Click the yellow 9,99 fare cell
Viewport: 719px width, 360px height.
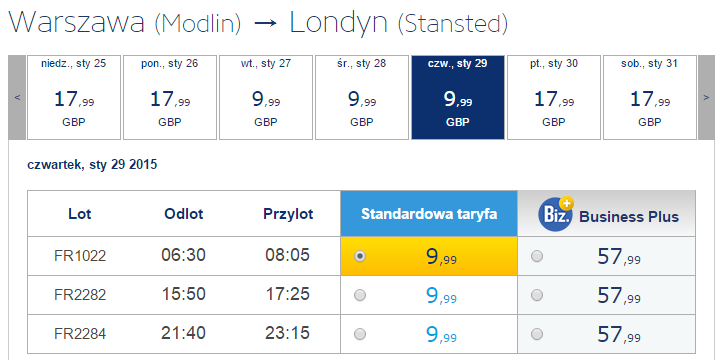[429, 256]
